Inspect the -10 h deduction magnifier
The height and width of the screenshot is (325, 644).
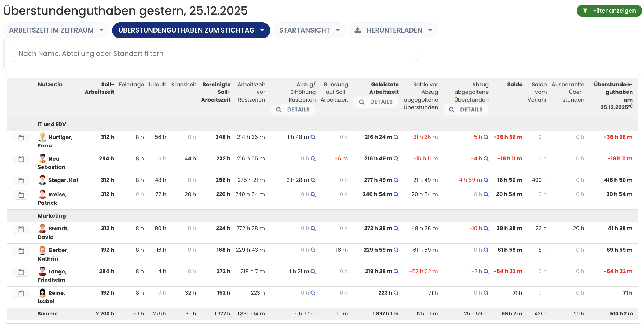click(486, 229)
